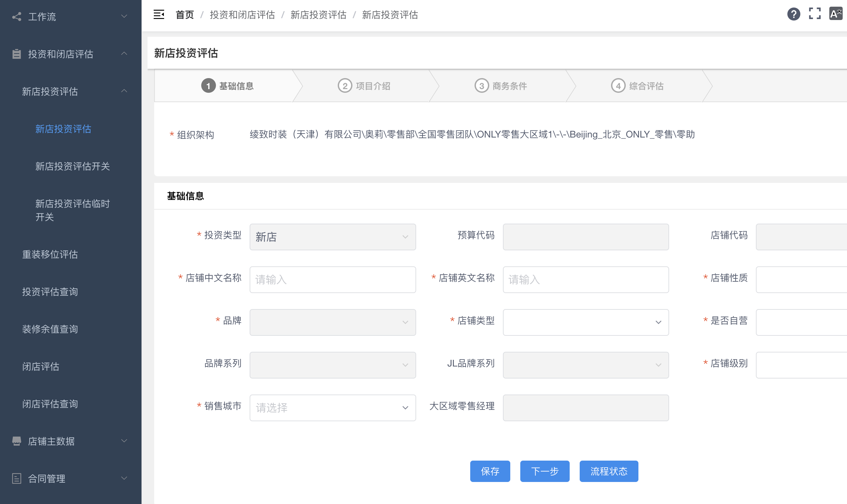Click the 组织架构 path value text
The height and width of the screenshot is (504, 847).
[x=472, y=135]
